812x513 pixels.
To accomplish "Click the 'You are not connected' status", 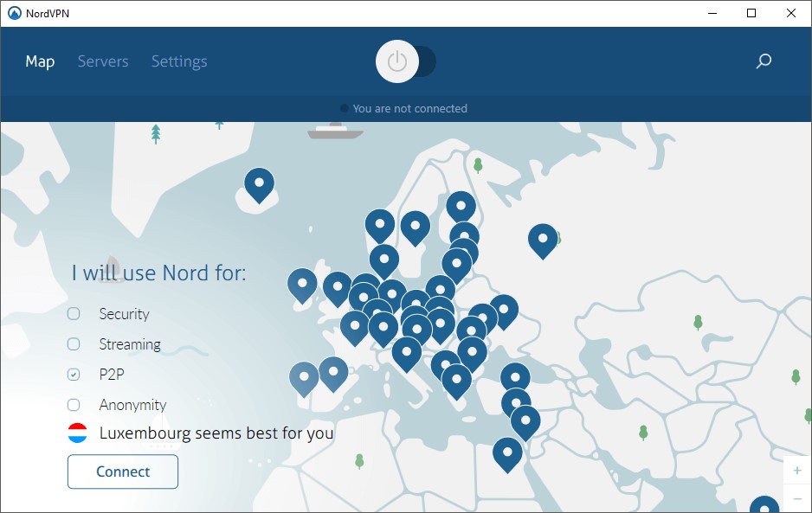I will tap(404, 109).
